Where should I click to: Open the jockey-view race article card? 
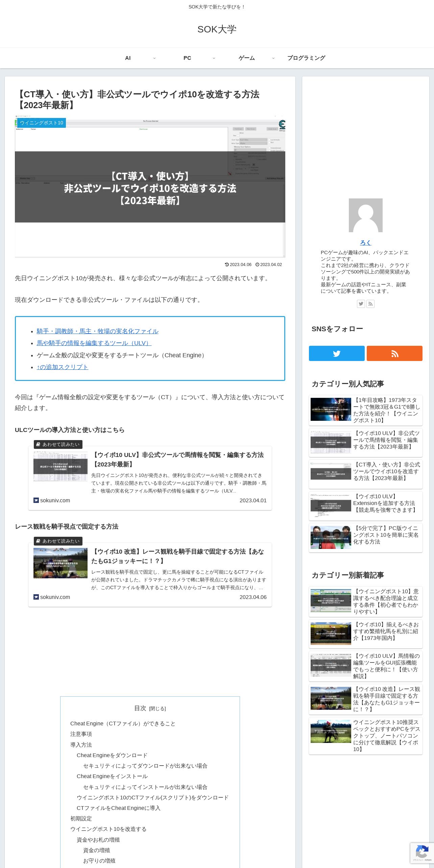(150, 575)
